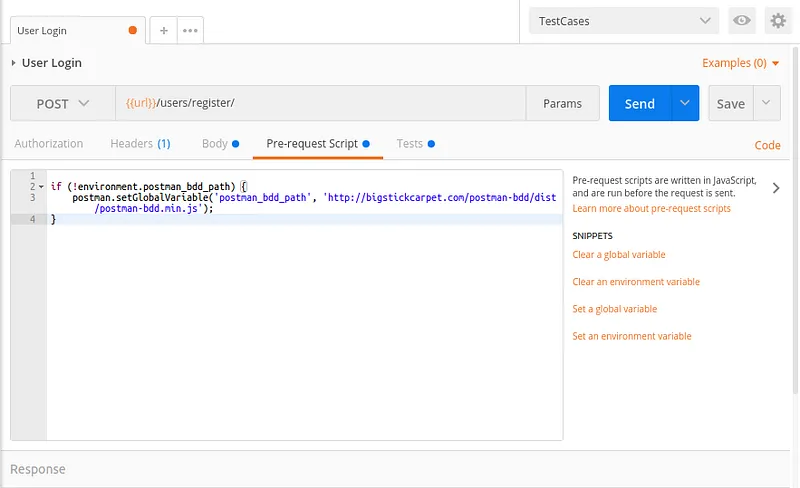Image resolution: width=800 pixels, height=488 pixels.
Task: Save the request
Action: pyautogui.click(x=731, y=103)
